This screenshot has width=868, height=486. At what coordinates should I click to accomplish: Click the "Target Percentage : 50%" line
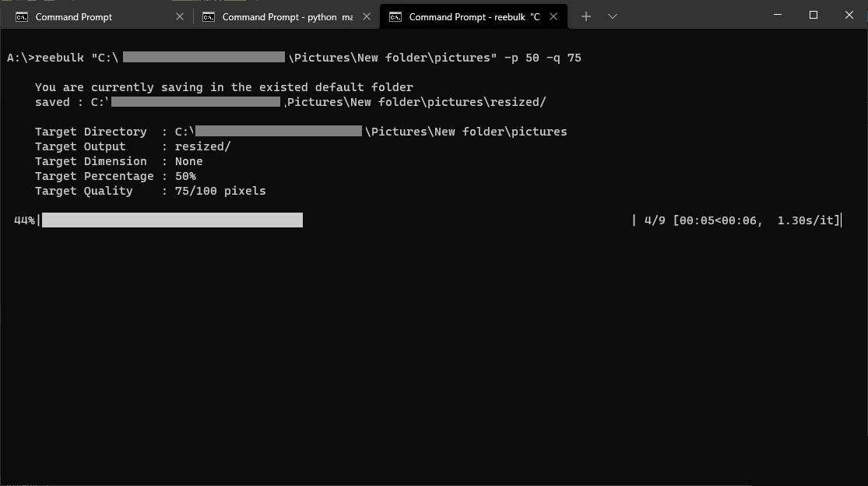point(116,176)
